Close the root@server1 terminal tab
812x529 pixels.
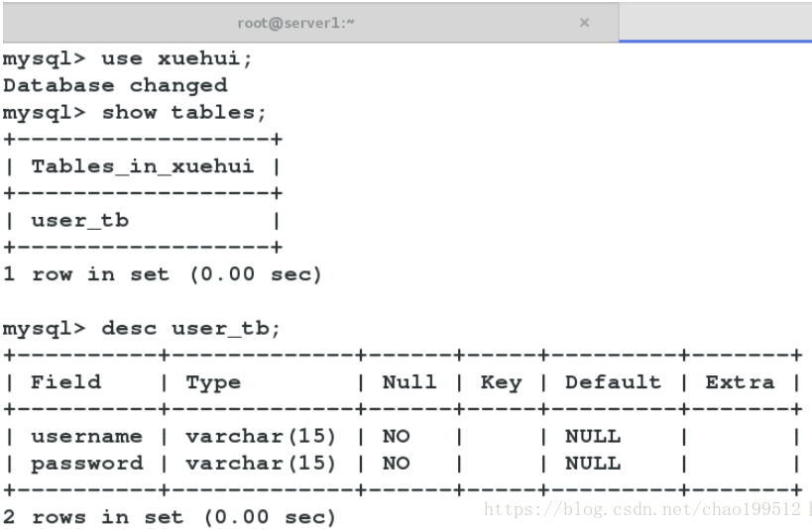[584, 22]
